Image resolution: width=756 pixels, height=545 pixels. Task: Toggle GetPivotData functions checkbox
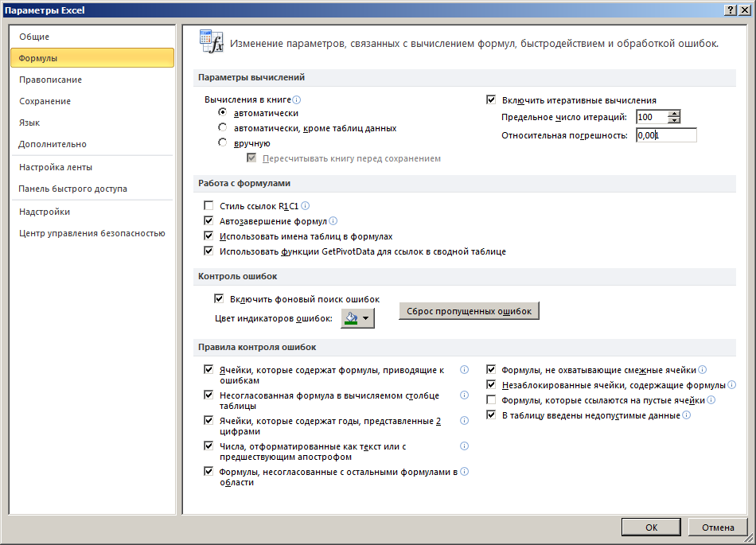coord(208,251)
